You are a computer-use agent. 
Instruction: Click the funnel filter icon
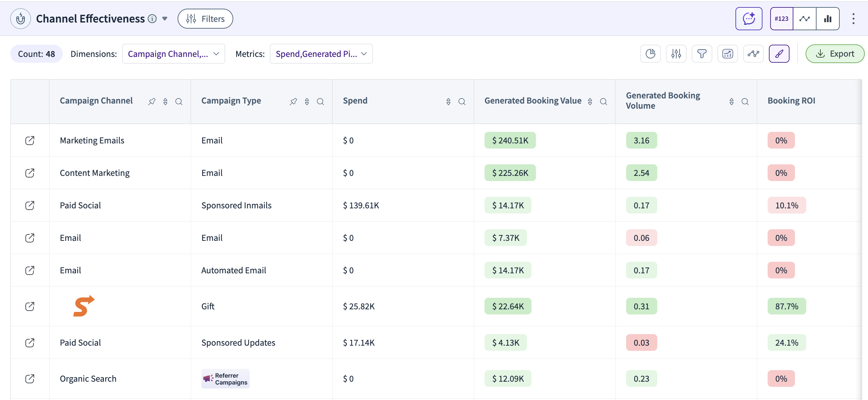coord(702,53)
